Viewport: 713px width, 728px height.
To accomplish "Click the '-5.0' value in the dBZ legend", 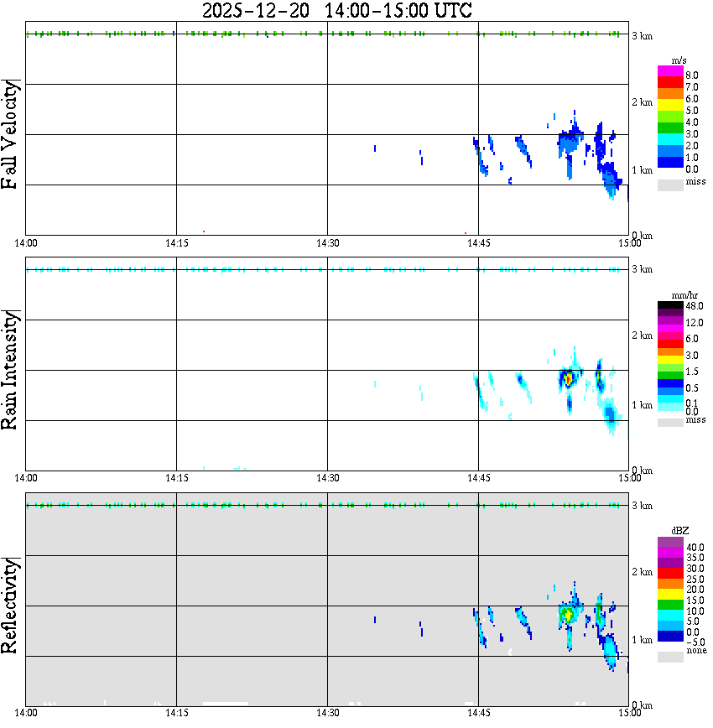I will pyautogui.click(x=695, y=642).
